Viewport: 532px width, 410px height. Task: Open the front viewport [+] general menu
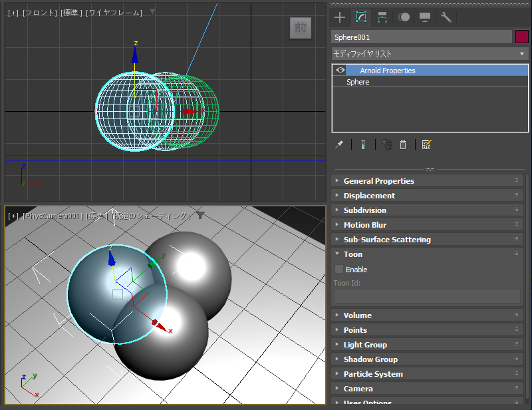(x=13, y=13)
